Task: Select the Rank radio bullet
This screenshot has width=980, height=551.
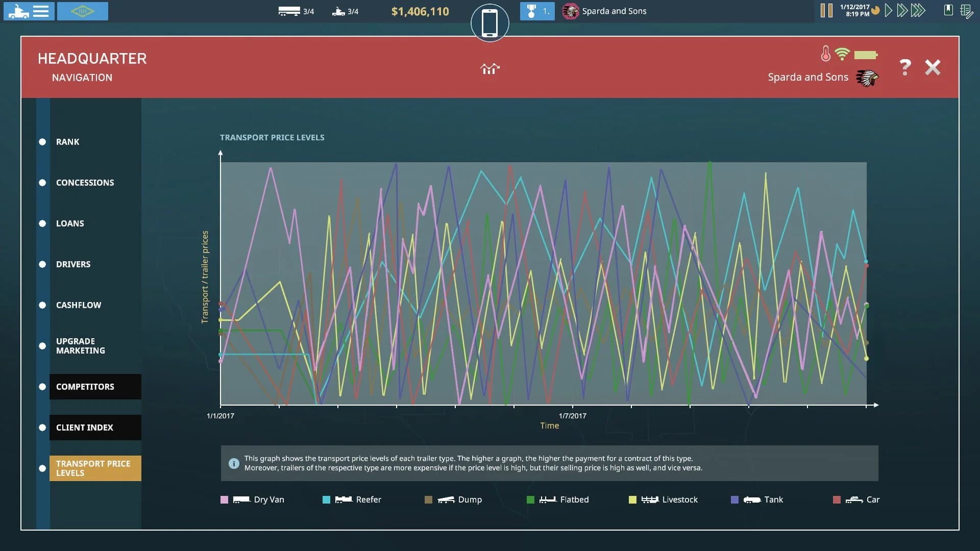Action: coord(41,142)
